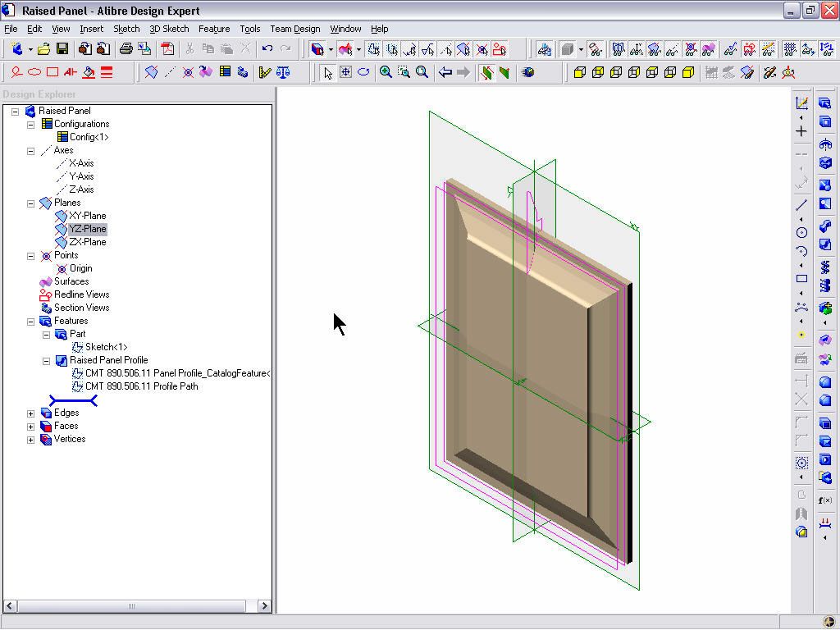Open the Team Design menu
The height and width of the screenshot is (630, 840).
click(x=294, y=29)
